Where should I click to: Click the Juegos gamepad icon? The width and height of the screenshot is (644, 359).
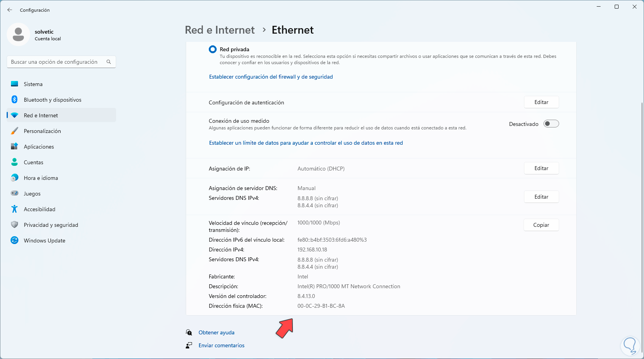(x=14, y=194)
